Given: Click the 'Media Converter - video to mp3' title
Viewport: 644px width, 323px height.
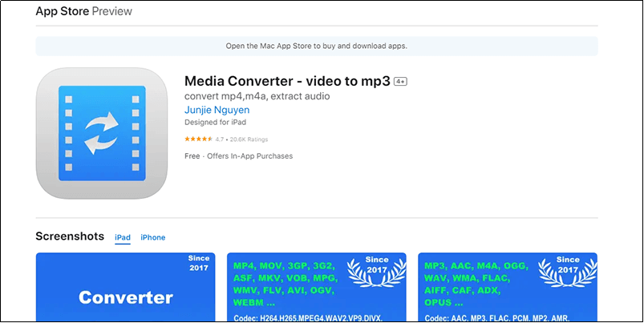Looking at the screenshot, I should point(287,81).
